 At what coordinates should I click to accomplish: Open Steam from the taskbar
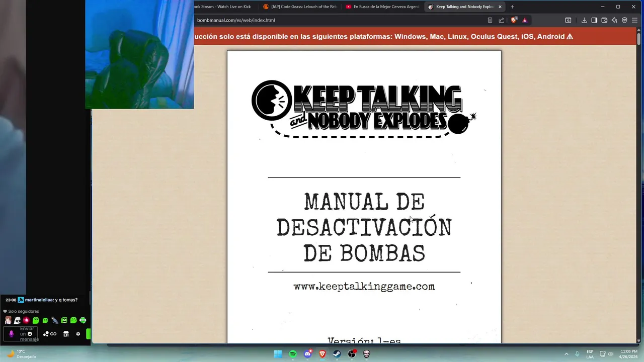(337, 354)
